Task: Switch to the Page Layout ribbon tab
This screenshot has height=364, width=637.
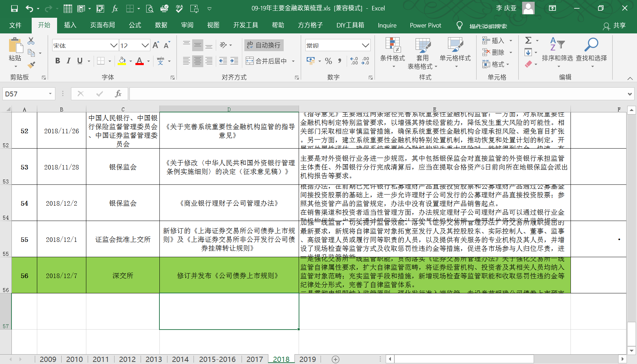Action: (102, 25)
